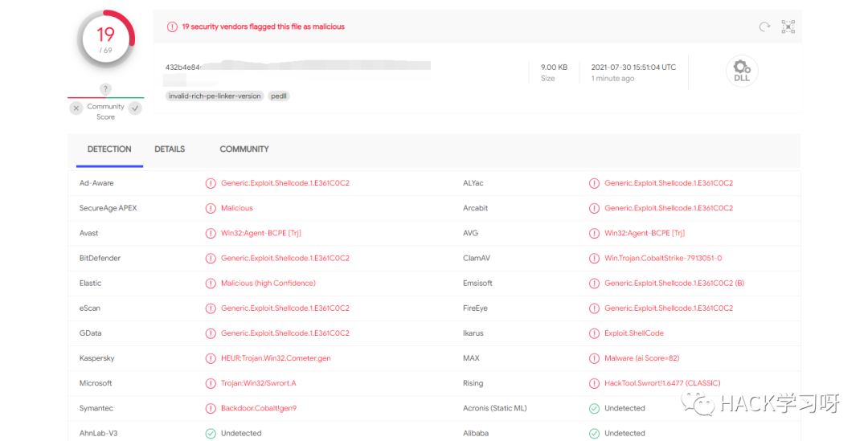Click the eScan alert icon

[211, 308]
